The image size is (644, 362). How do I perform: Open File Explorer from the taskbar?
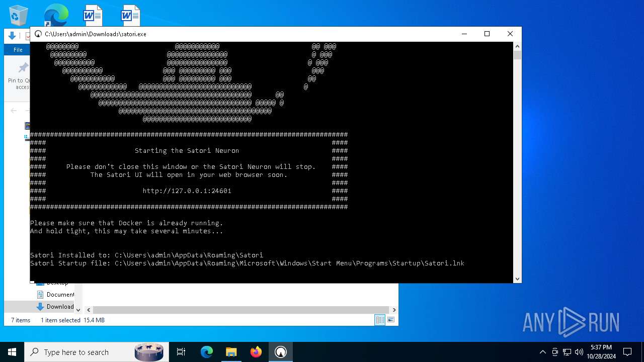point(231,352)
